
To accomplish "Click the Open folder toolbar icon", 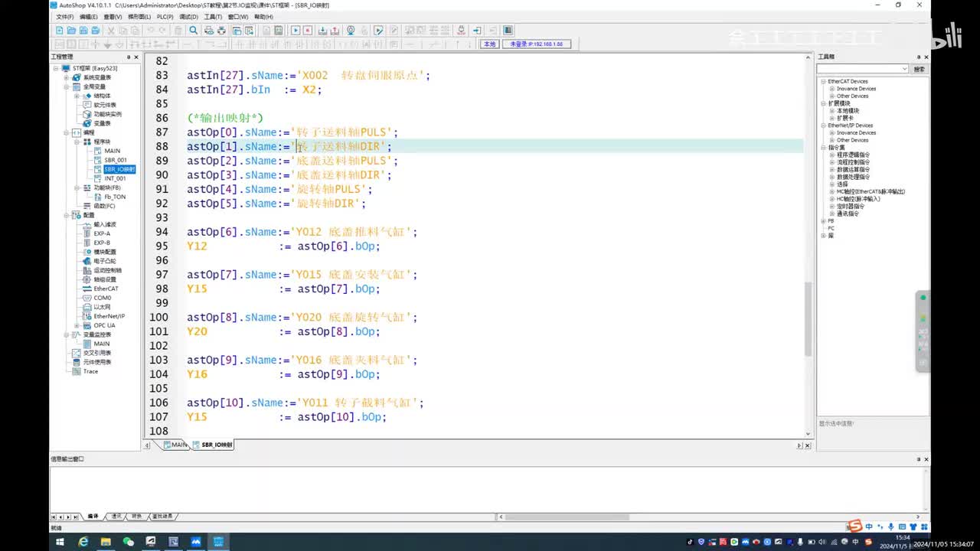I will 71,31.
